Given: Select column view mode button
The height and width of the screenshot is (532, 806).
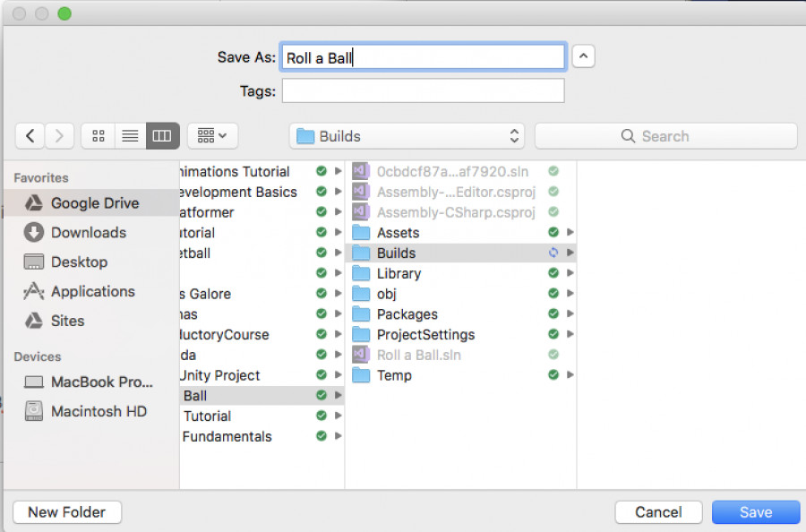Looking at the screenshot, I should pos(162,136).
